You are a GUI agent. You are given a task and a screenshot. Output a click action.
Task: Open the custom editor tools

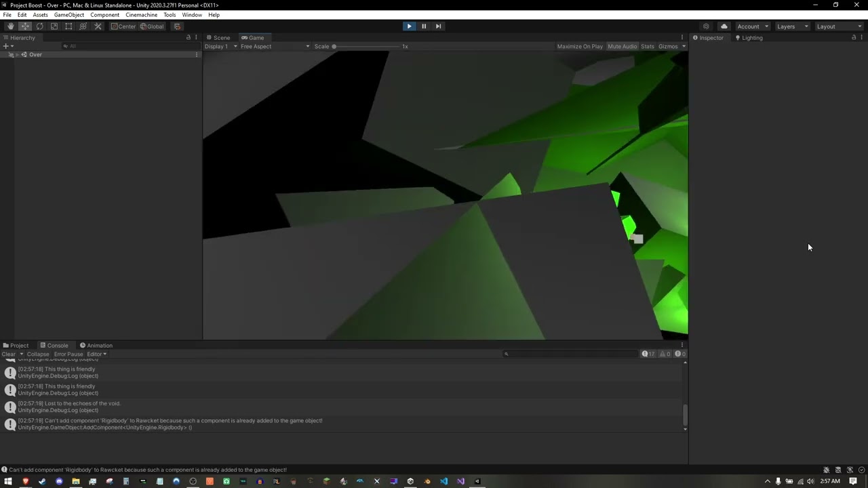click(98, 26)
